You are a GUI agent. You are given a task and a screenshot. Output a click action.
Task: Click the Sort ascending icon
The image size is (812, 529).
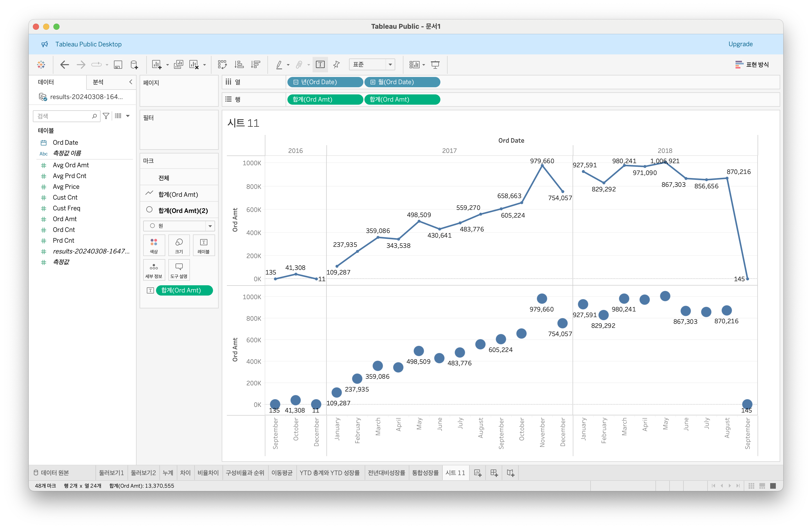(239, 64)
